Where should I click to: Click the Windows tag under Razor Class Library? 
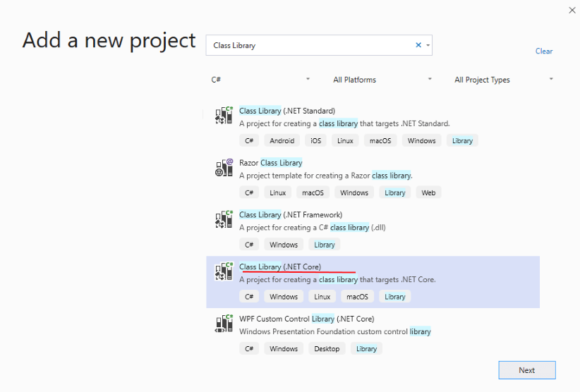tap(354, 193)
